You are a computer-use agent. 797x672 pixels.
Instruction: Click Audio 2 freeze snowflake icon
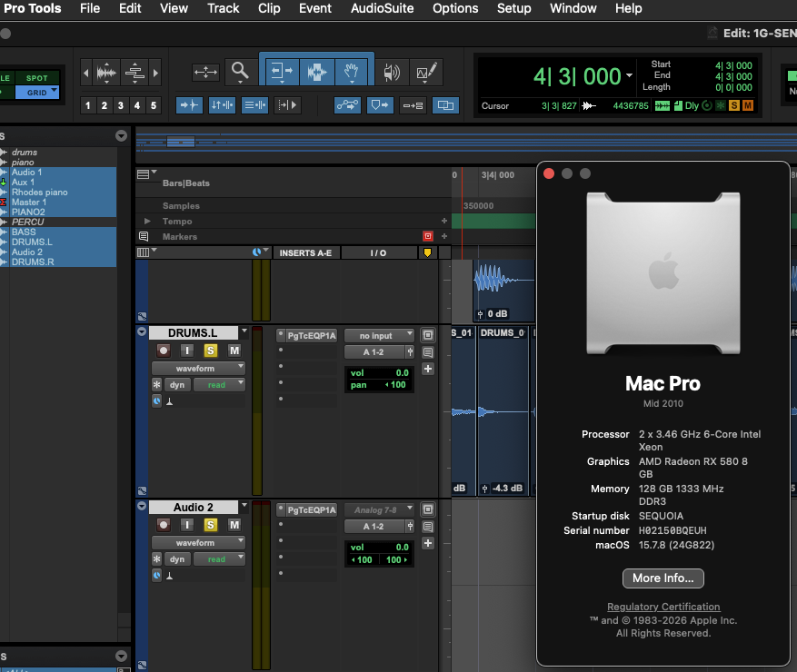click(x=156, y=559)
